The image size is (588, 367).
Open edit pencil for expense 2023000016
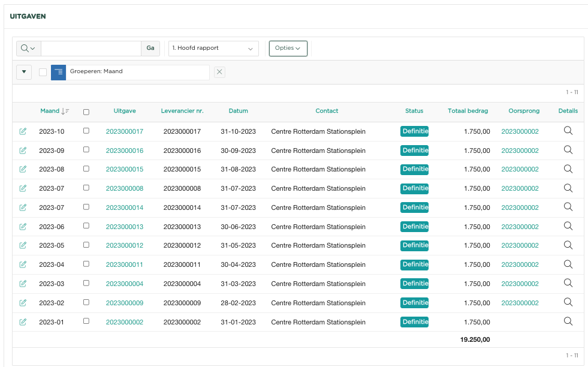coord(23,151)
